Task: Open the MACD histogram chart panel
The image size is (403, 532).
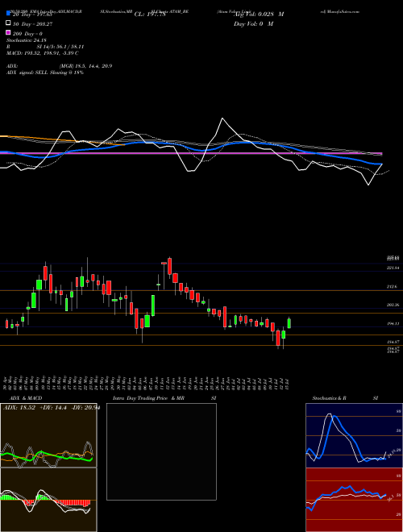Action: pos(48,500)
